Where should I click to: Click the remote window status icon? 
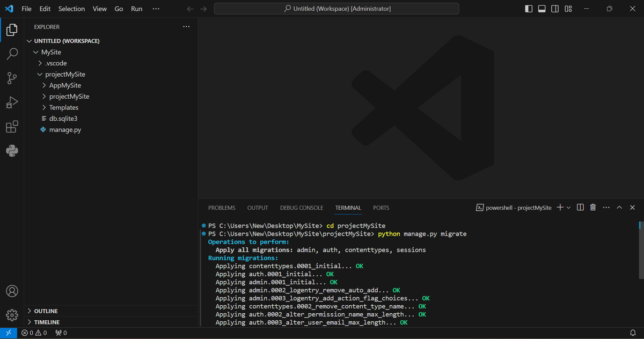pyautogui.click(x=9, y=333)
